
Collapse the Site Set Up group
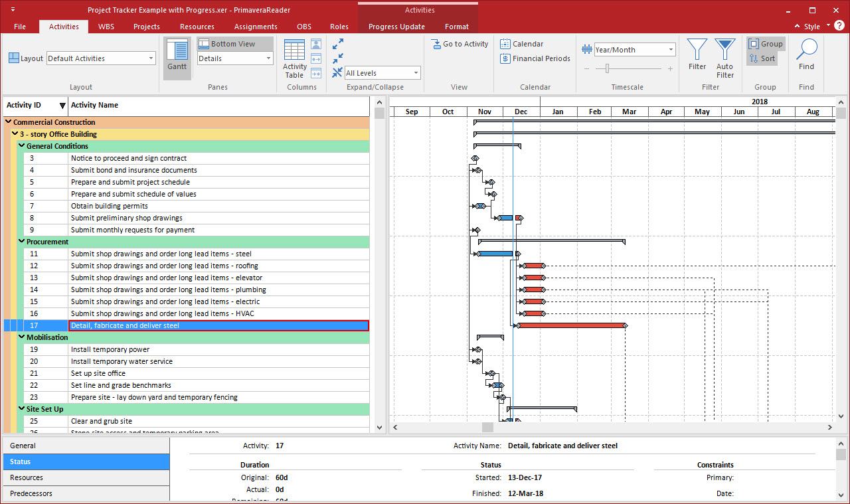[21, 409]
